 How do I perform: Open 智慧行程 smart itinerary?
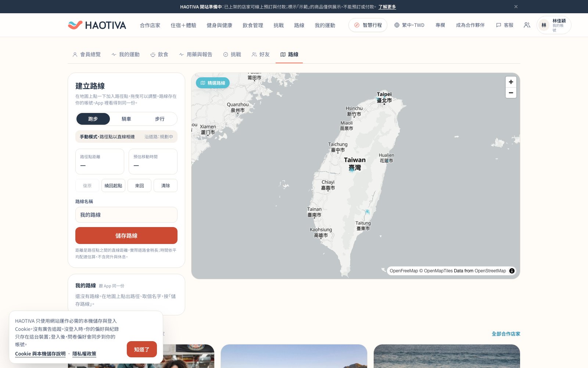368,25
